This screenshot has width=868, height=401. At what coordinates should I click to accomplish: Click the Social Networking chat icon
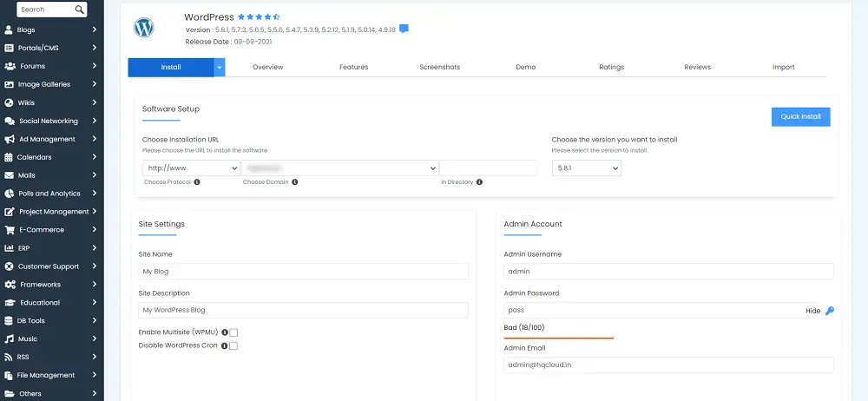pos(10,121)
